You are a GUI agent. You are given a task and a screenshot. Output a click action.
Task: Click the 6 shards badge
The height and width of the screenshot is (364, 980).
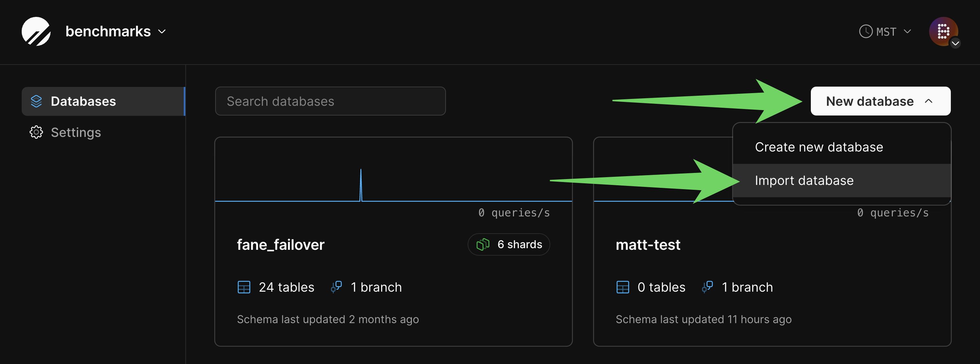[509, 244]
